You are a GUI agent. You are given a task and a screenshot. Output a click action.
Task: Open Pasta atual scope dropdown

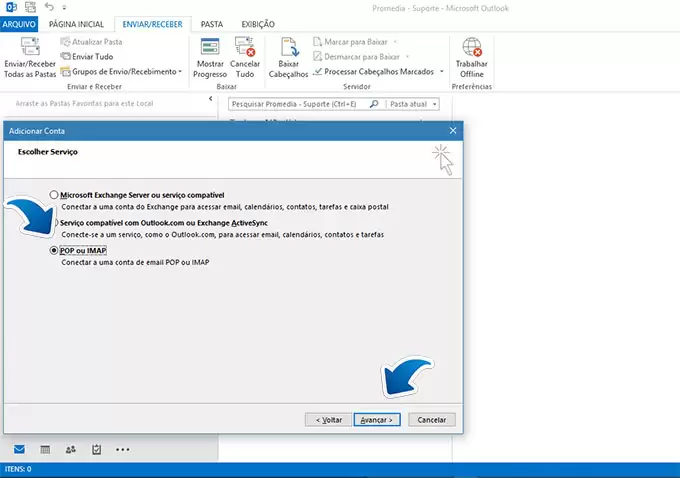(x=413, y=104)
